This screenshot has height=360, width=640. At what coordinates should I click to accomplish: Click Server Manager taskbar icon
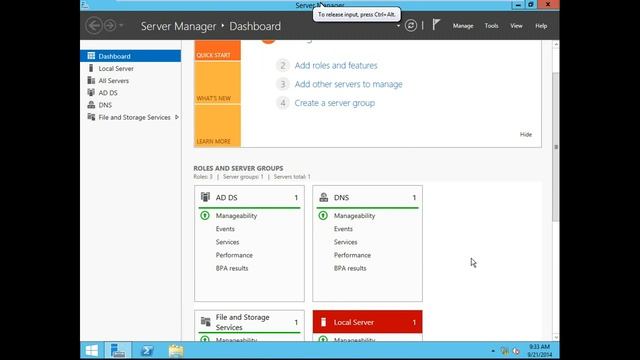(118, 351)
